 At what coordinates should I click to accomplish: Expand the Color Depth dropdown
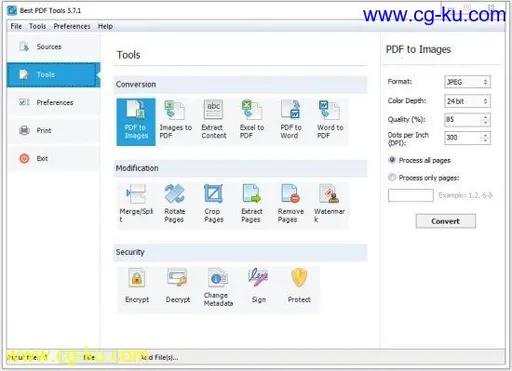pos(467,101)
